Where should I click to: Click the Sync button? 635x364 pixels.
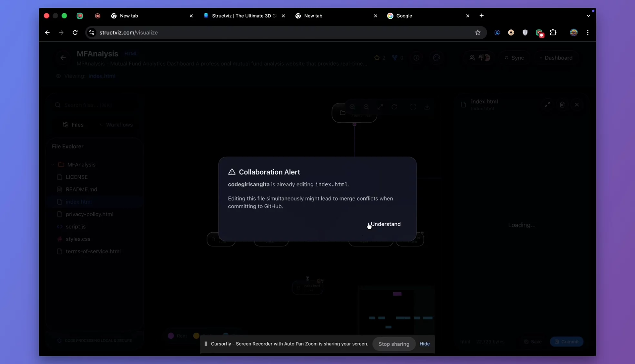(x=514, y=58)
